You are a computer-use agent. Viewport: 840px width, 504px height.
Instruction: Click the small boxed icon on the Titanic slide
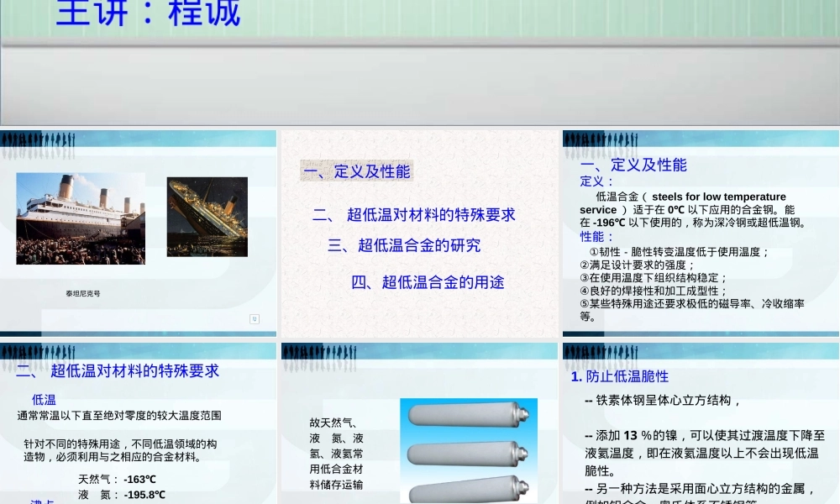click(x=255, y=319)
